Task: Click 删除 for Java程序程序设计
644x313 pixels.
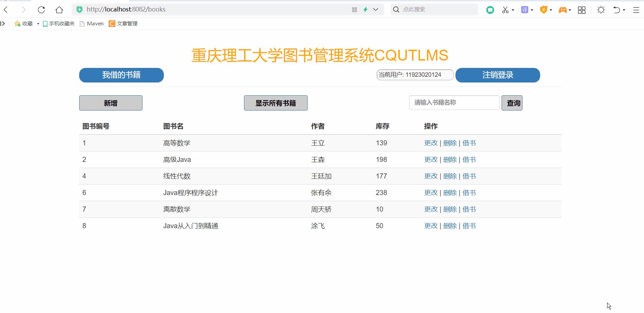Action: coord(450,193)
